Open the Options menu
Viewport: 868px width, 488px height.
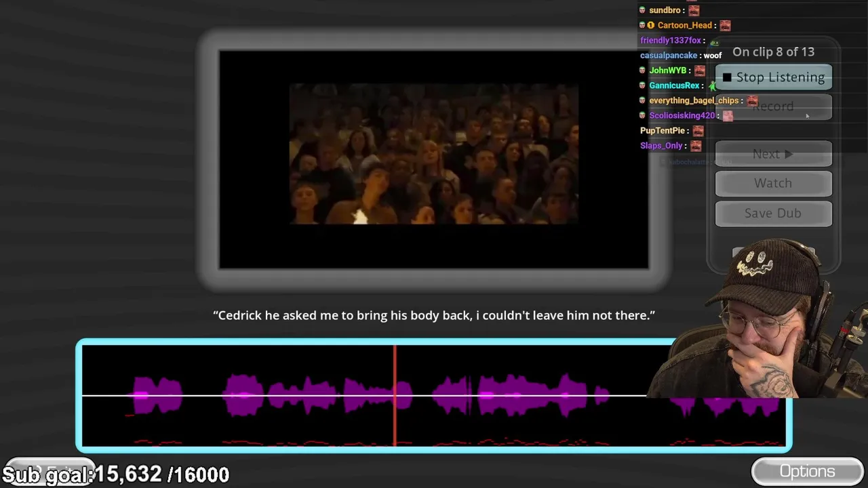(807, 471)
